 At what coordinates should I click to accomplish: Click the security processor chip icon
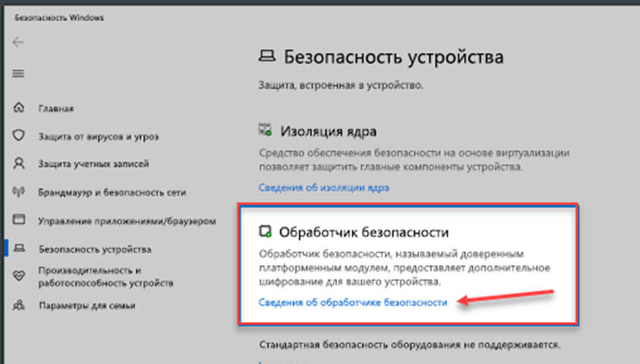click(x=266, y=231)
